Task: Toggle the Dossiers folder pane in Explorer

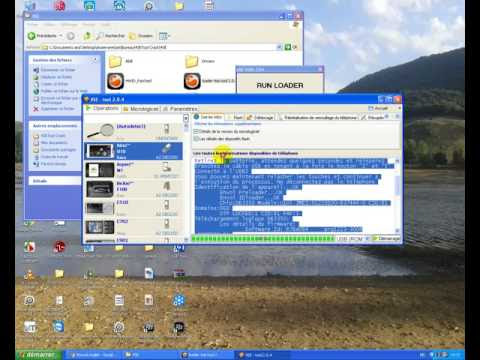Action: pyautogui.click(x=141, y=36)
